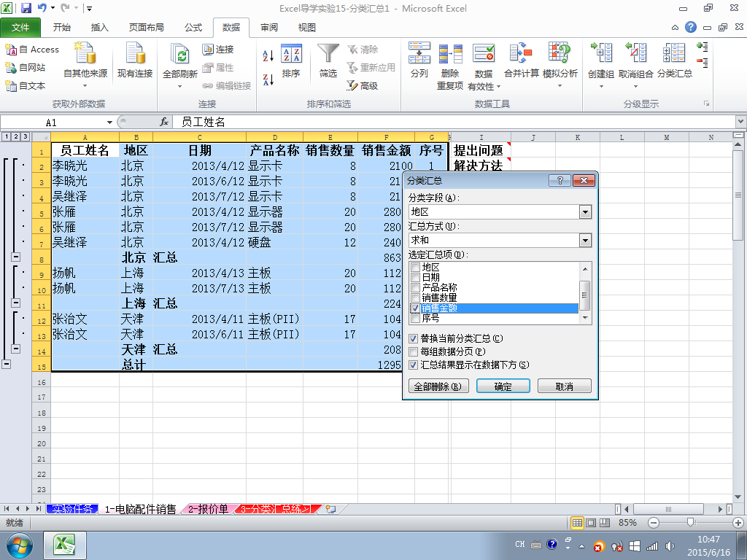Open sheet tab 2-报价单
Screen dimensions: 747x560
[208, 509]
